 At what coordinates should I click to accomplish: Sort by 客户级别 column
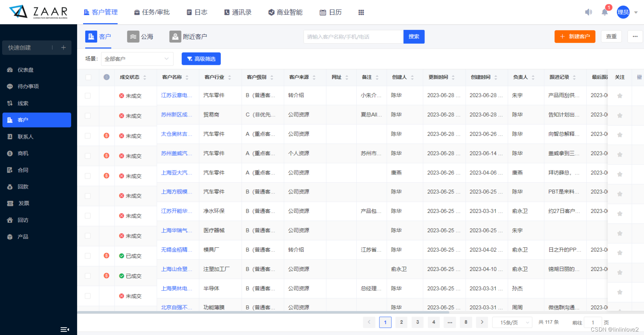tap(272, 77)
